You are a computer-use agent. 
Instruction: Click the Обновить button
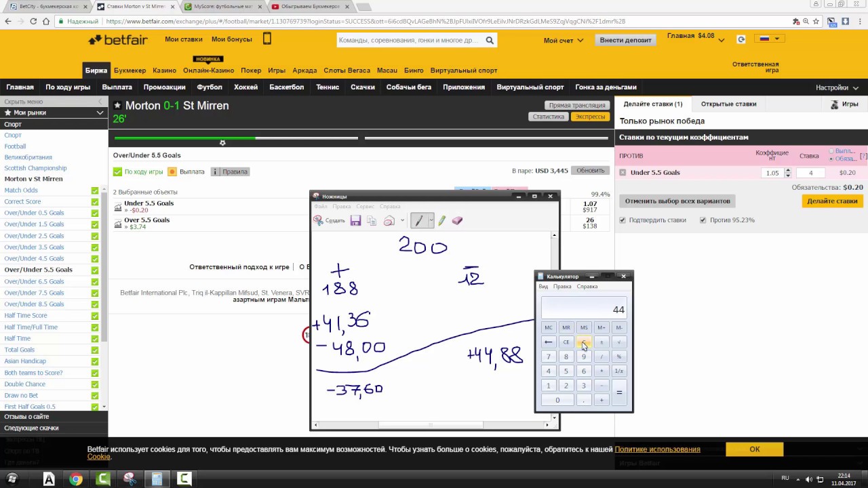[590, 171]
